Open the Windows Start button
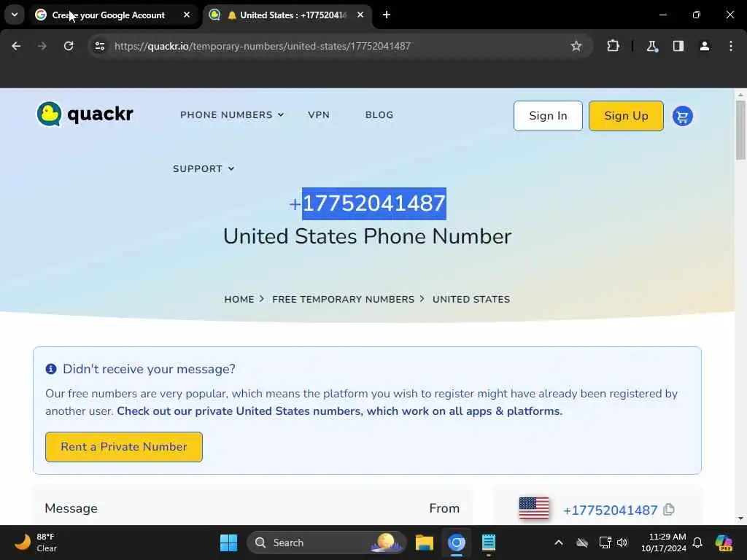Viewport: 747px width, 560px height. (x=228, y=542)
